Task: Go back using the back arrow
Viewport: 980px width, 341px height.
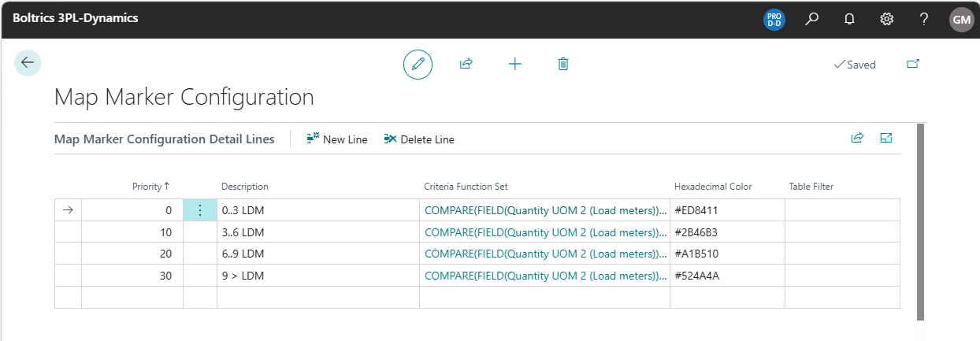Action: pyautogui.click(x=28, y=63)
